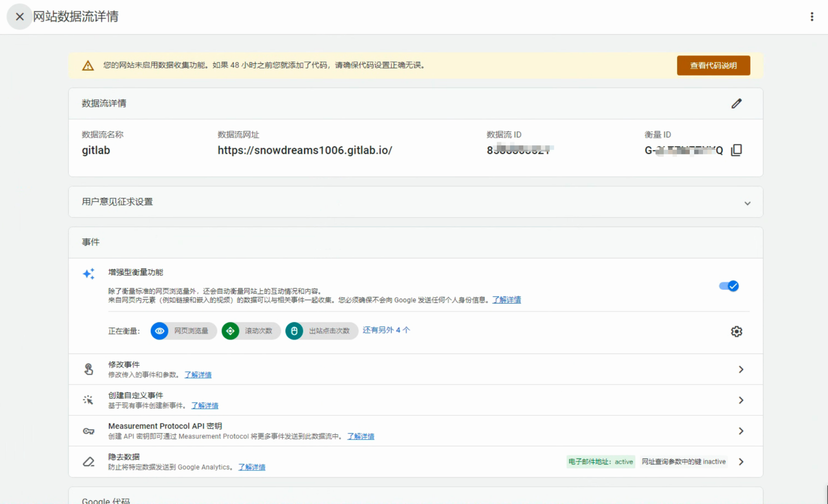This screenshot has width=828, height=504.
Task: Open 了解详情 link under 隐去数据
Action: coord(252,467)
